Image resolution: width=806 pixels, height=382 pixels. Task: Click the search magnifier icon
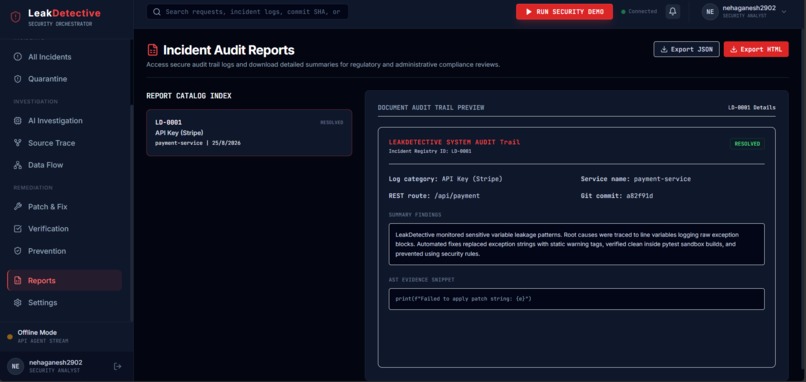(157, 12)
